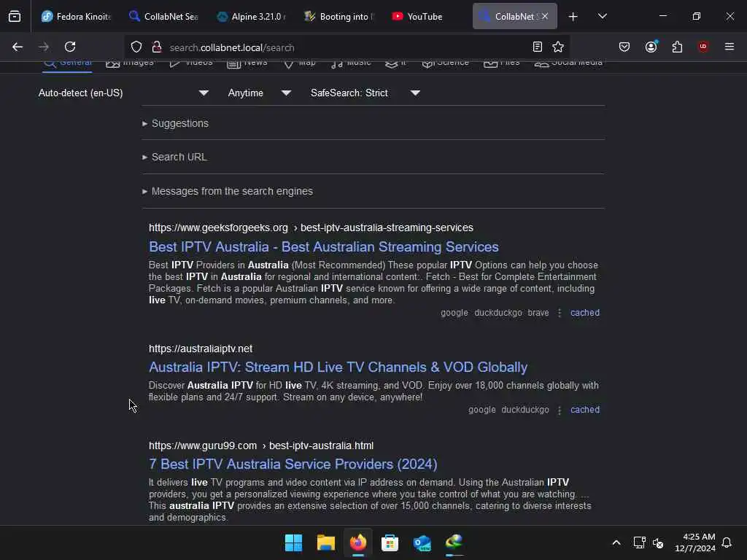Open more options dots for GeeksforGeeks result
The image size is (747, 560).
click(560, 313)
